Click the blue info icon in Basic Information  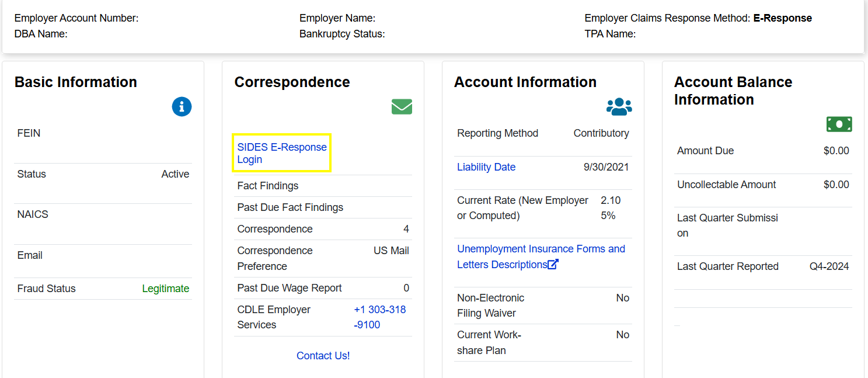182,106
